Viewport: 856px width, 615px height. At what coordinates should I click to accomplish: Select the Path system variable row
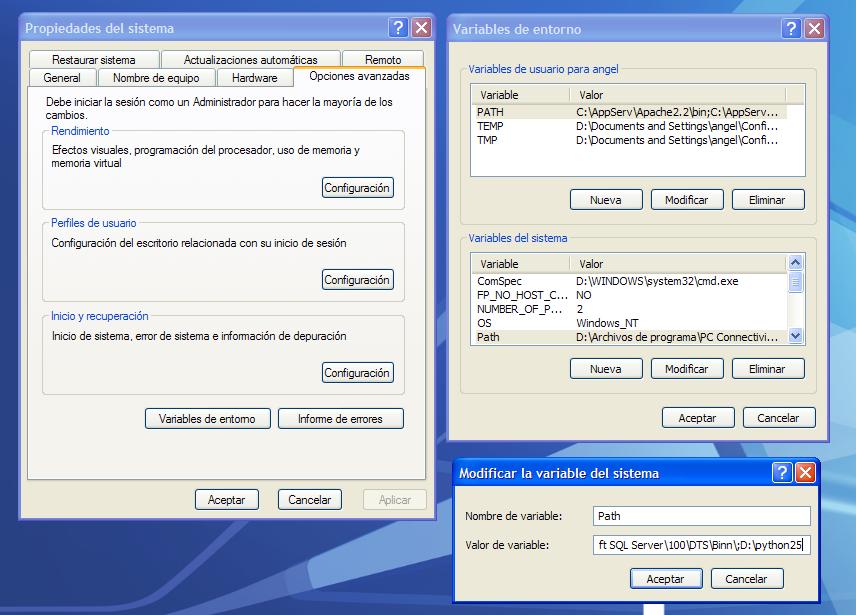coord(630,337)
